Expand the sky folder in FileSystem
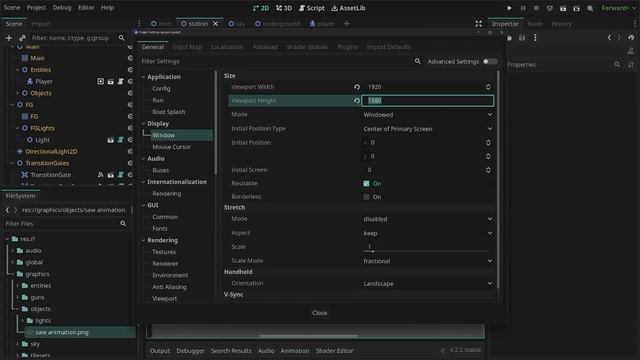640x360 pixels. pos(18,344)
